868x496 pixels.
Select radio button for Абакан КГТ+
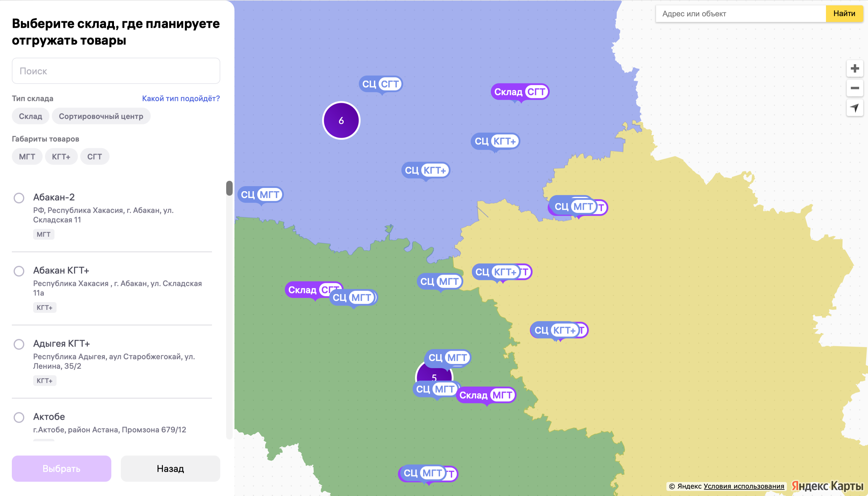[19, 271]
